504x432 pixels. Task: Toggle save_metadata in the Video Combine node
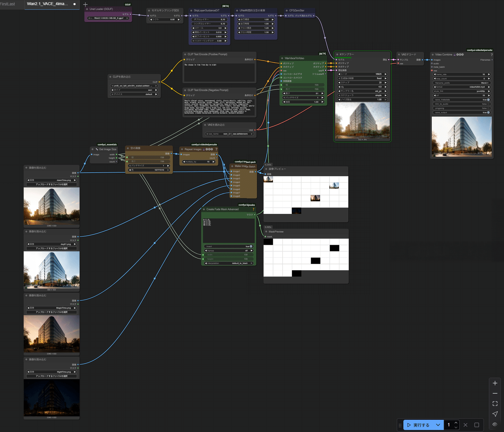[488, 100]
